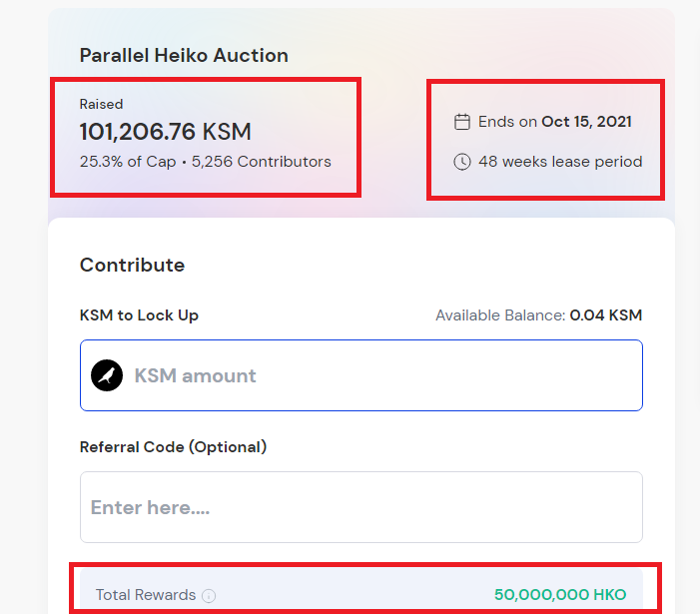The width and height of the screenshot is (700, 614).
Task: Click the Kusama bird logo icon
Action: pos(107,375)
